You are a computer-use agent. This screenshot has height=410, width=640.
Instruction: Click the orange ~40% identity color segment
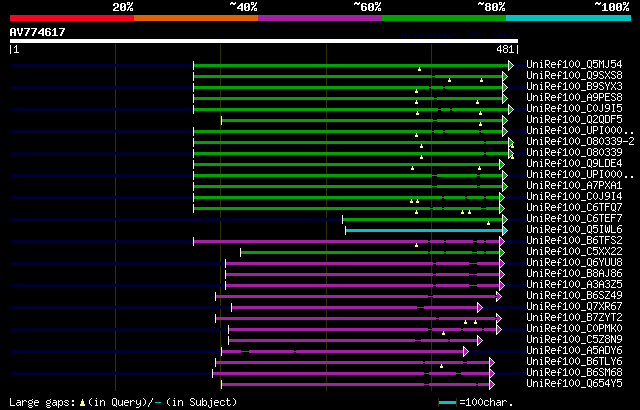pyautogui.click(x=196, y=18)
